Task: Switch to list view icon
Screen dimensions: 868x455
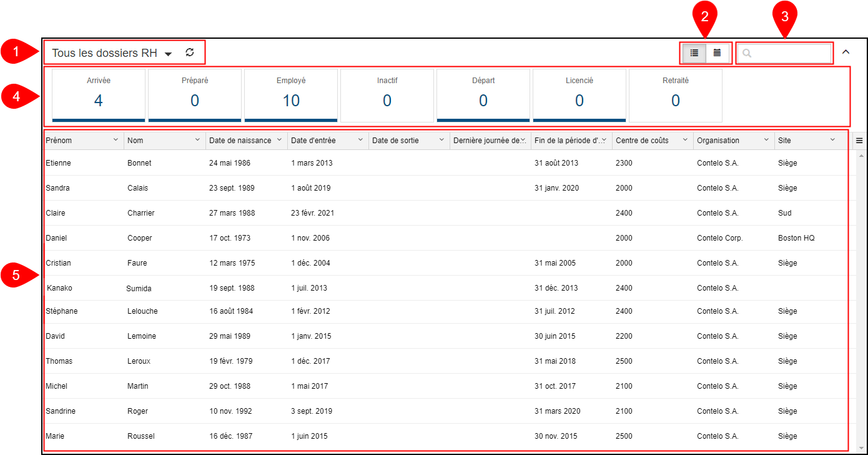Action: [x=694, y=53]
